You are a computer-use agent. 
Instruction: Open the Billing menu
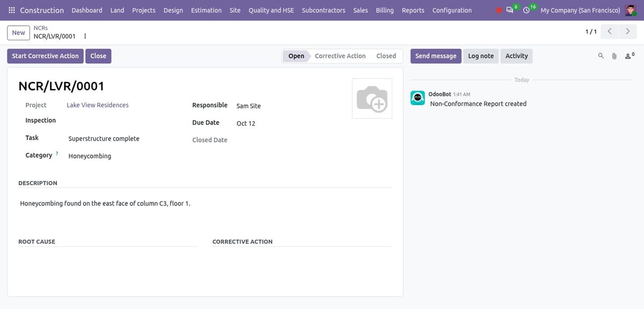(x=385, y=10)
